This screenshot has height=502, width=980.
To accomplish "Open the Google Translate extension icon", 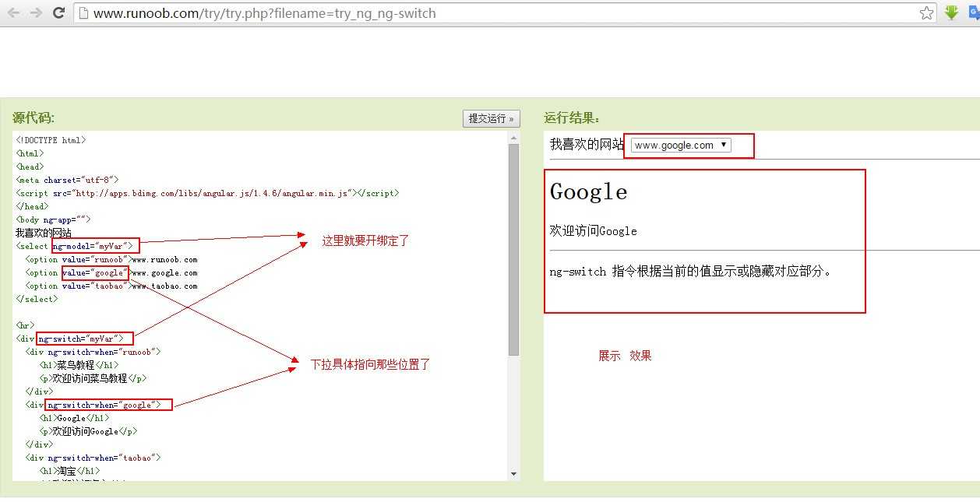I will (975, 12).
